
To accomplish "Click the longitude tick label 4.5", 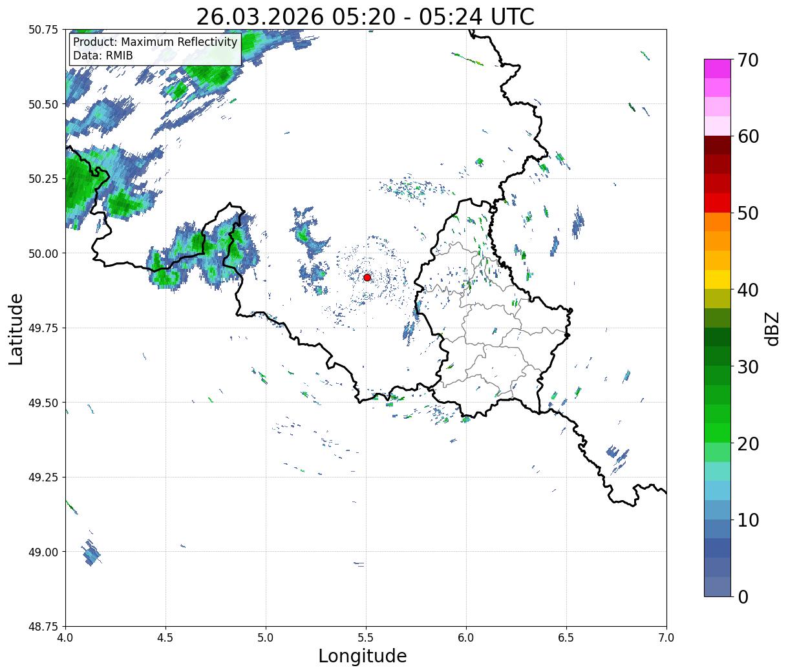I will 165,637.
